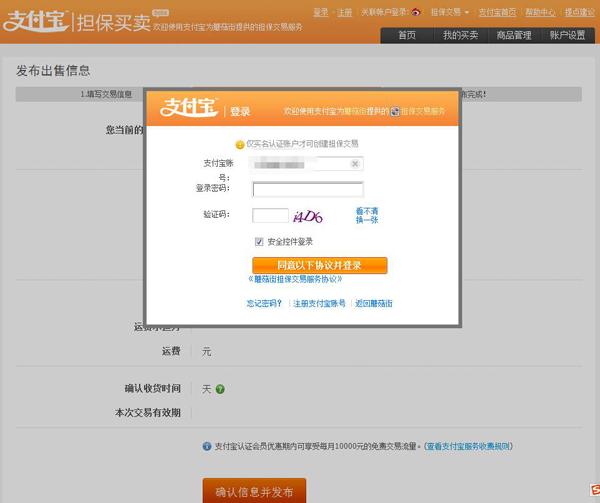Viewport: 600px width, 503px height.
Task: Click the blue info icon near fee notice
Action: [x=207, y=446]
